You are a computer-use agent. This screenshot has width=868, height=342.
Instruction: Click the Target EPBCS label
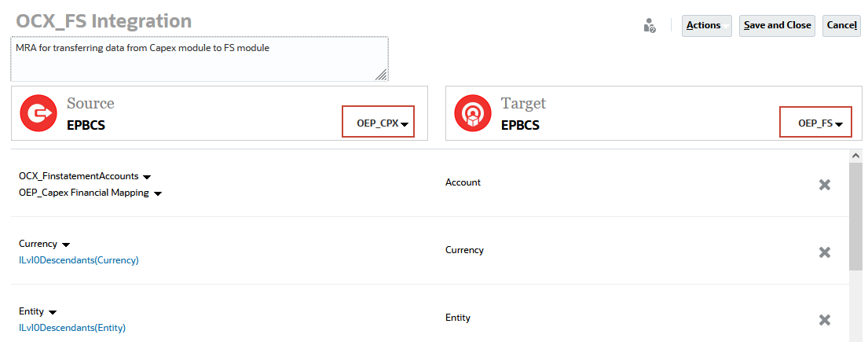coord(520,125)
